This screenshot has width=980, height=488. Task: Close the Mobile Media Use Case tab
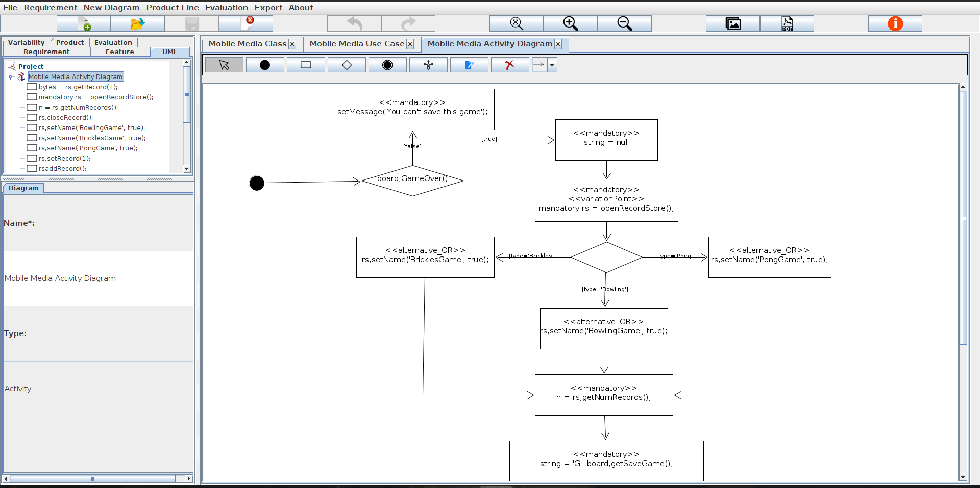click(x=410, y=44)
